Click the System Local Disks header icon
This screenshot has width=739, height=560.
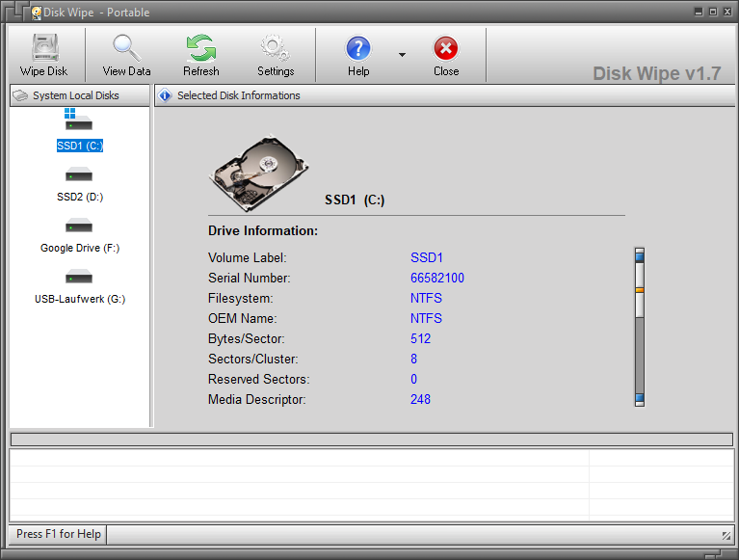point(20,95)
